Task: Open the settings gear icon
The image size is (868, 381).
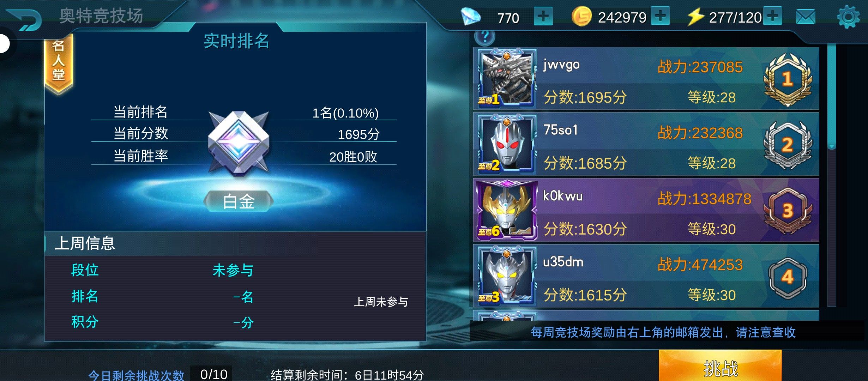Action: point(848,17)
